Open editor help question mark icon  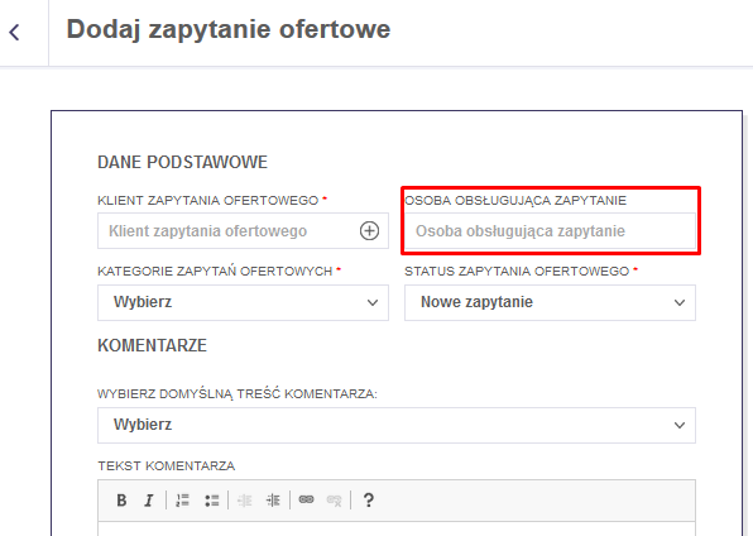pos(368,501)
